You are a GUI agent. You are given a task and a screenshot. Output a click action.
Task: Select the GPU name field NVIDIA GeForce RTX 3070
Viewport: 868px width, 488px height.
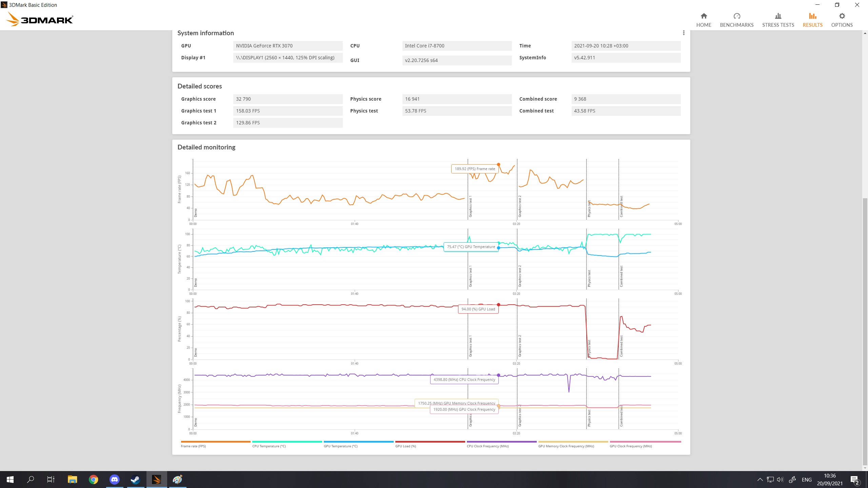click(x=288, y=46)
